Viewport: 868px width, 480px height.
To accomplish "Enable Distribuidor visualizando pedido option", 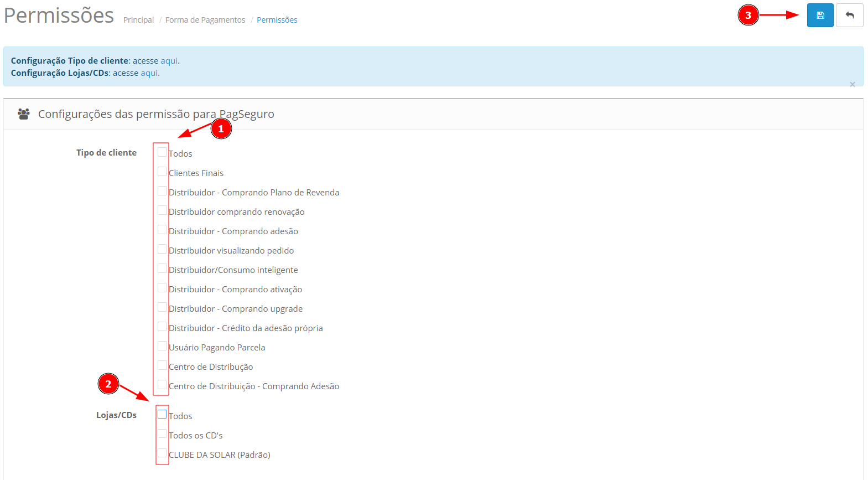I will pos(162,249).
